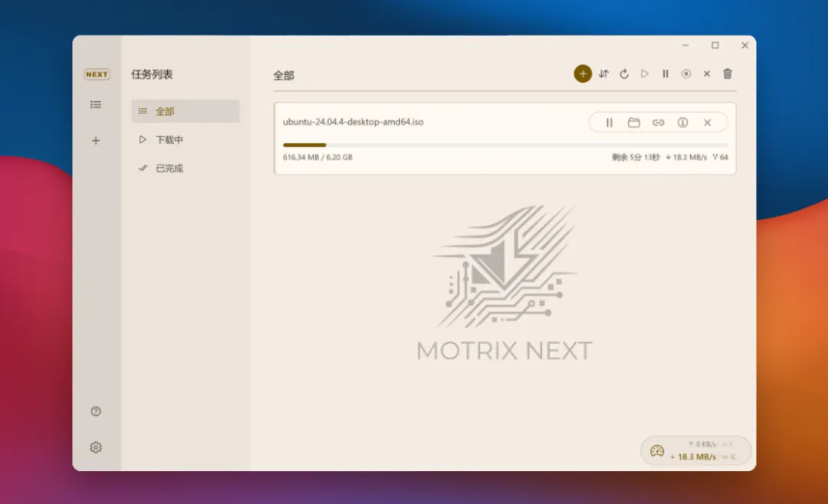Click the circled dot toolbar icon
The image size is (828, 504).
686,74
